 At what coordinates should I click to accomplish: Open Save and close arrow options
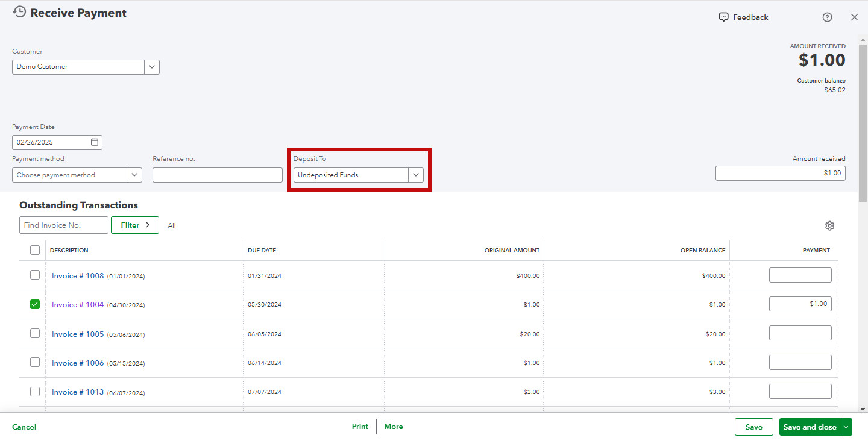click(x=847, y=427)
